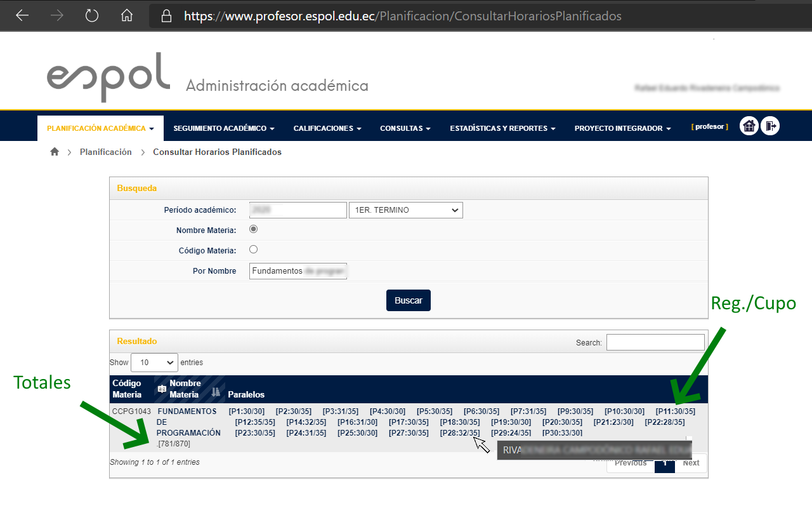Click the breadcrumb home icon
The height and width of the screenshot is (508, 812).
pyautogui.click(x=55, y=152)
